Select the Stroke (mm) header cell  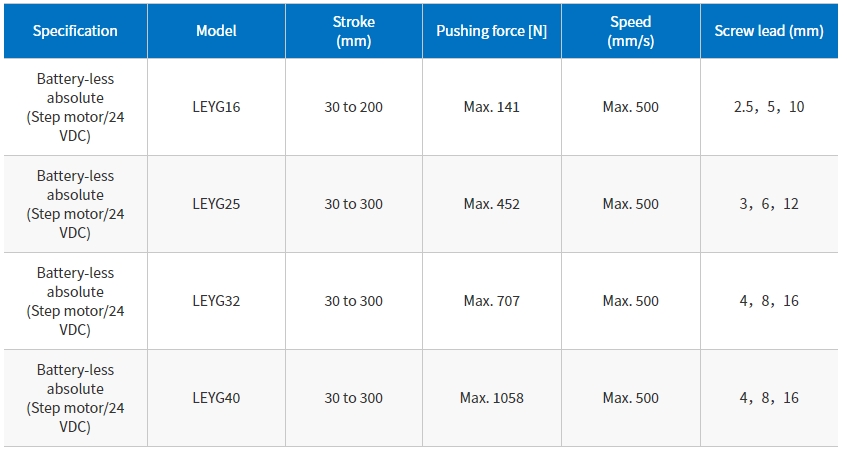(354, 31)
